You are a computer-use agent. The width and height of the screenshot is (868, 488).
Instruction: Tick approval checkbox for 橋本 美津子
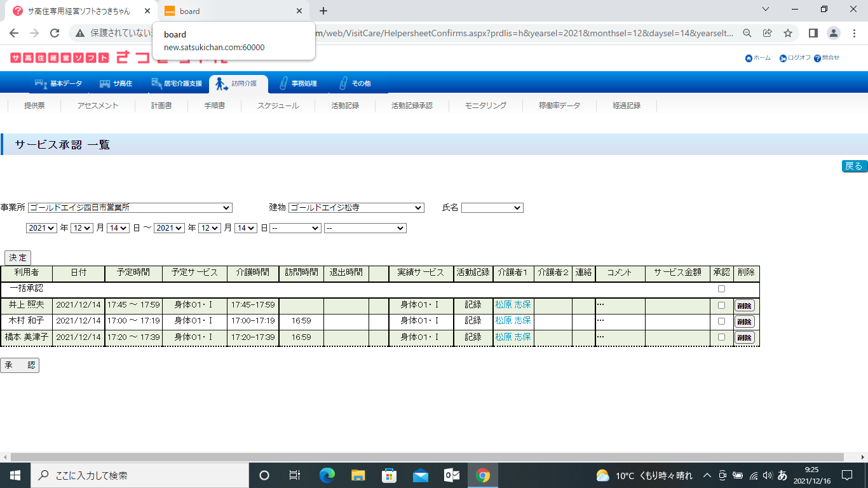pos(721,337)
